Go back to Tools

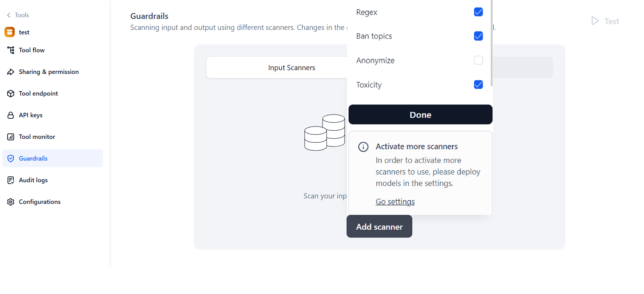(22, 15)
